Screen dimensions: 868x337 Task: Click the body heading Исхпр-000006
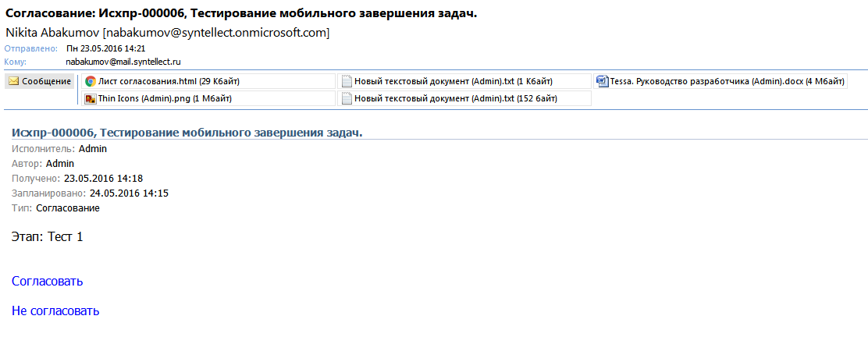187,133
